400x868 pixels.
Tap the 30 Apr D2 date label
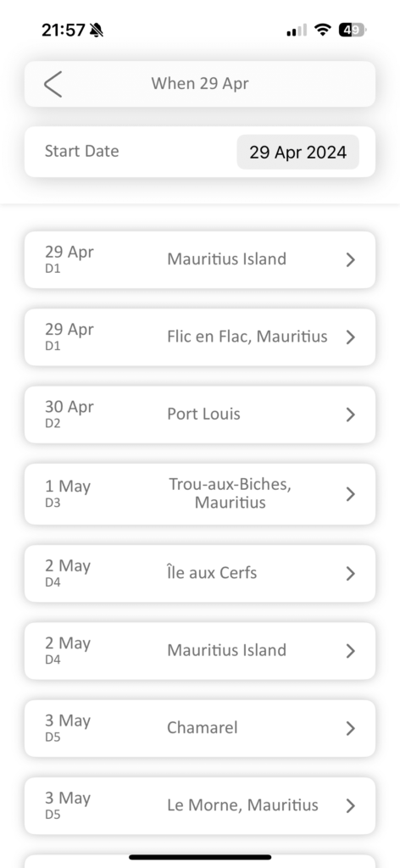(x=69, y=414)
